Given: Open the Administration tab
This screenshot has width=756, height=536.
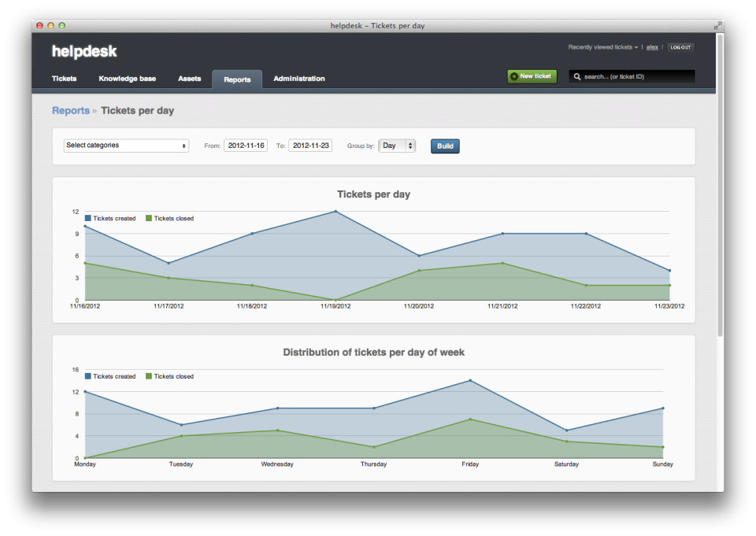Looking at the screenshot, I should [x=298, y=79].
